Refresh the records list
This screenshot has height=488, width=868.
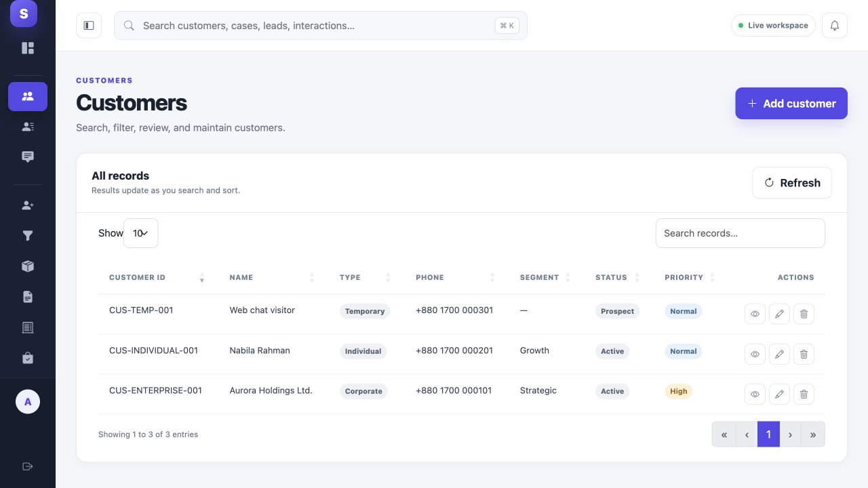(x=792, y=183)
